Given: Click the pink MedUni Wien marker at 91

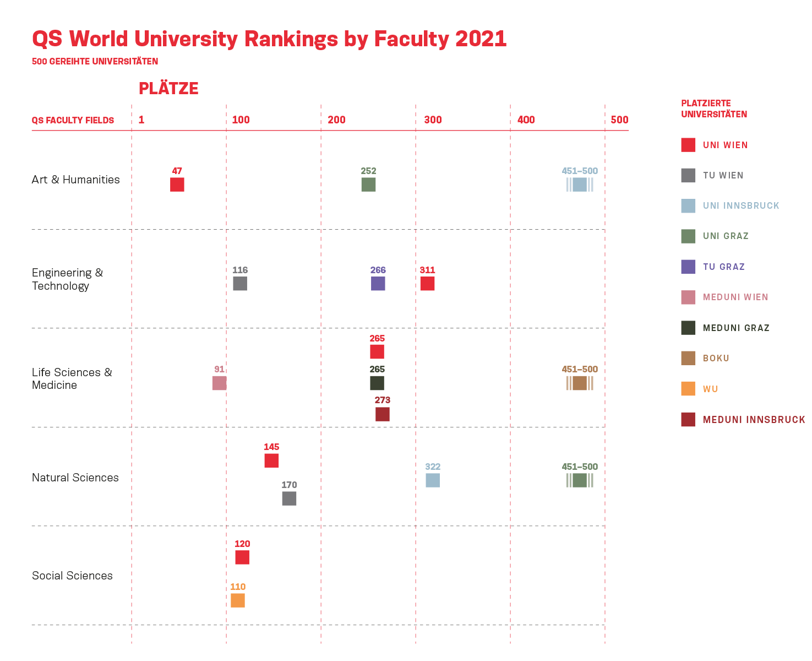Looking at the screenshot, I should (219, 383).
